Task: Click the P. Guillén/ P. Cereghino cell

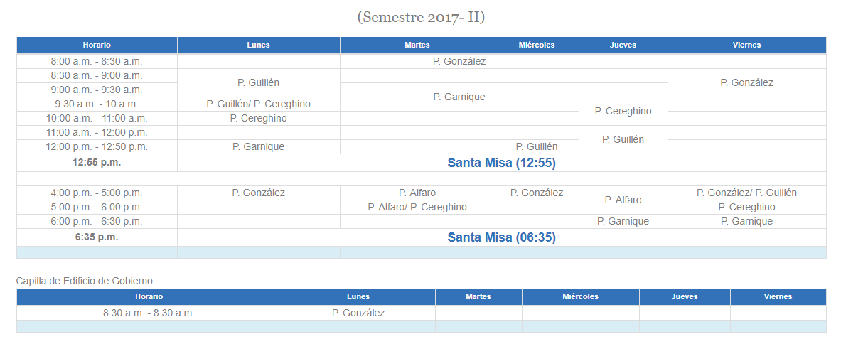Action: (x=258, y=104)
